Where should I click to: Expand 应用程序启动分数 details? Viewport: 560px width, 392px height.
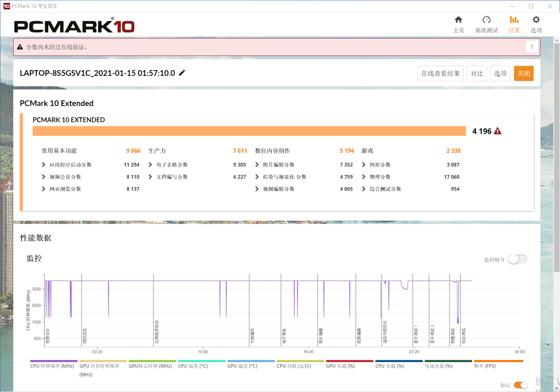[x=44, y=165]
